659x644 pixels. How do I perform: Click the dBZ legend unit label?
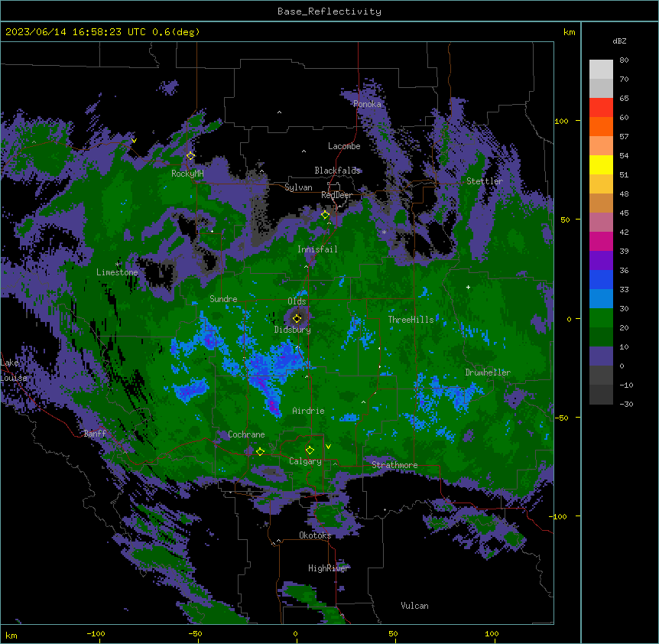tap(619, 41)
